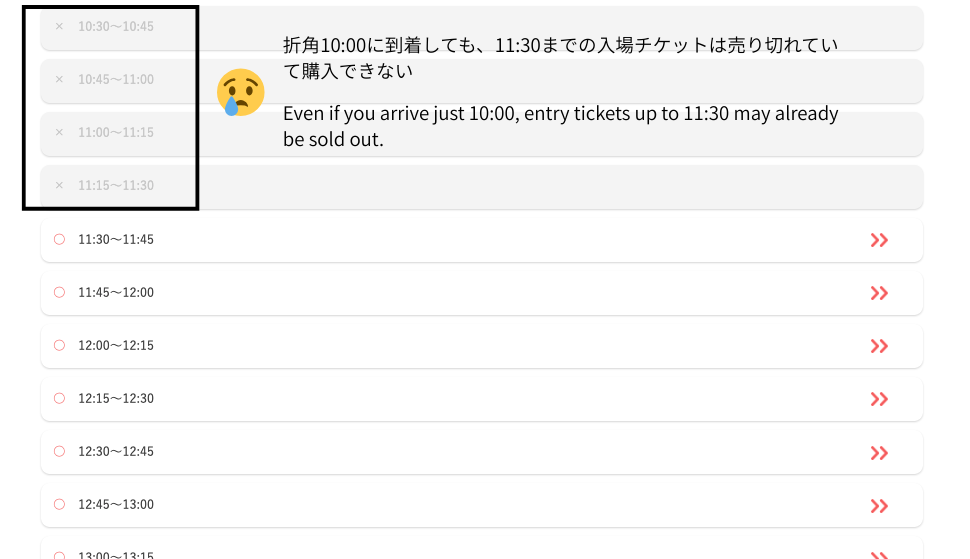Click the sold-out 10:30～10:45 slot label
Screen dimensions: 970x559
pos(116,26)
